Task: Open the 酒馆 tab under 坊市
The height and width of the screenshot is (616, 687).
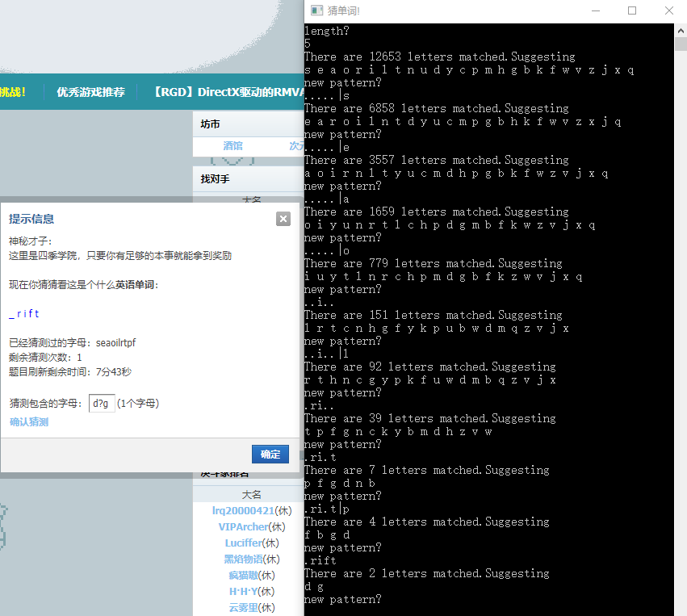Action: (232, 146)
